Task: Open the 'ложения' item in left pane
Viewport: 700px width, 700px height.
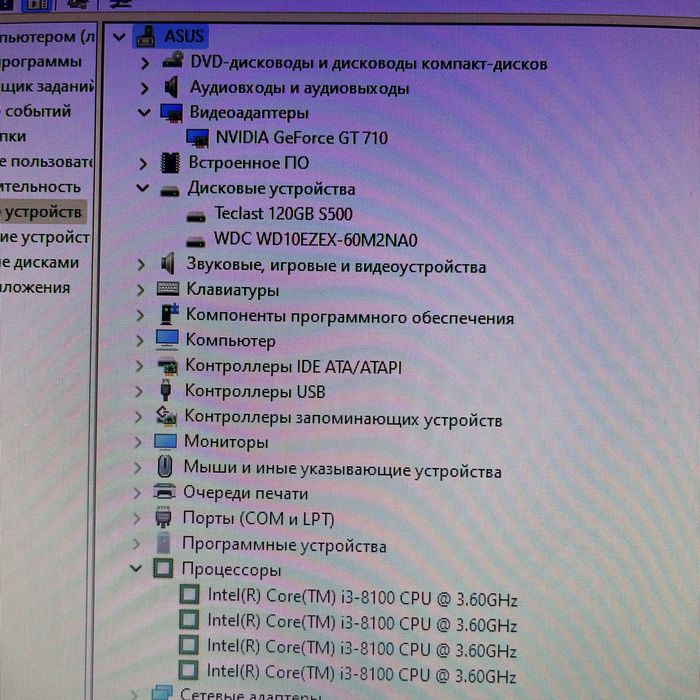Action: tap(36, 288)
